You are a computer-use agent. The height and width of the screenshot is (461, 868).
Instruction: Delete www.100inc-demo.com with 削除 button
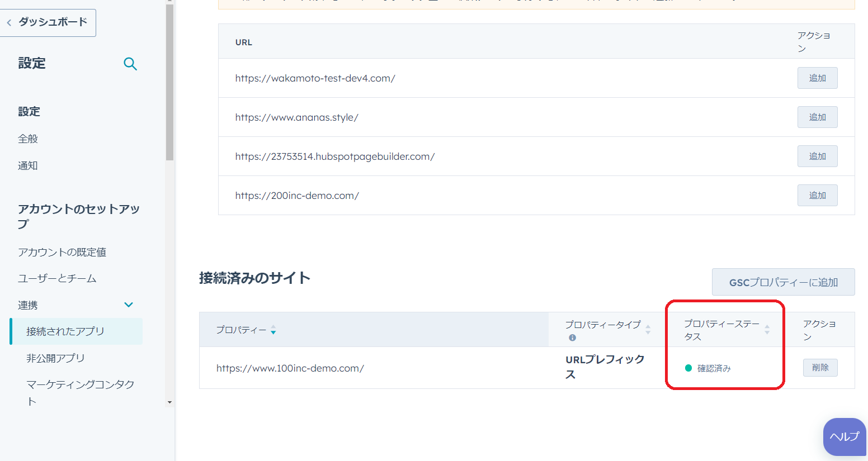(x=820, y=368)
